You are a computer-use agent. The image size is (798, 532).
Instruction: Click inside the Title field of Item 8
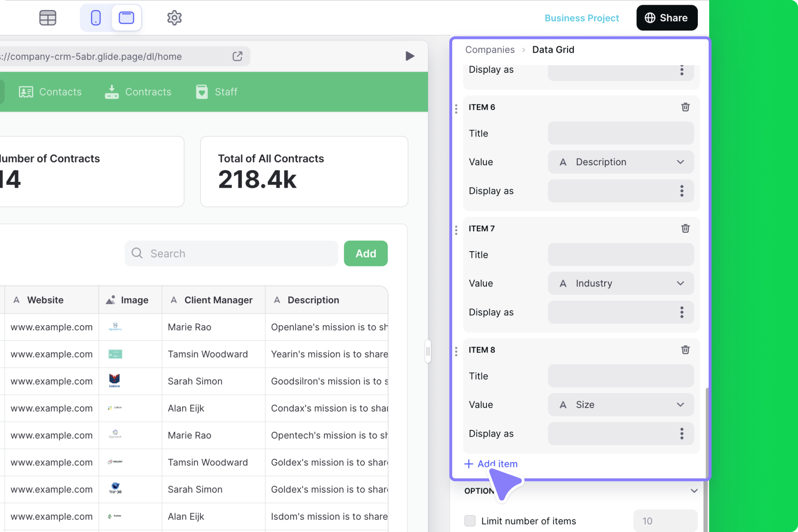coord(620,376)
